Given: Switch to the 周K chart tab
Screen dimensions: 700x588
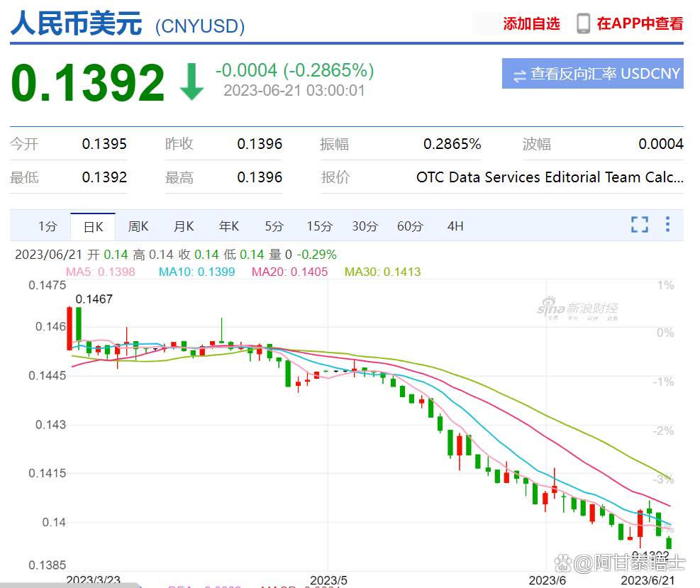Looking at the screenshot, I should [138, 226].
